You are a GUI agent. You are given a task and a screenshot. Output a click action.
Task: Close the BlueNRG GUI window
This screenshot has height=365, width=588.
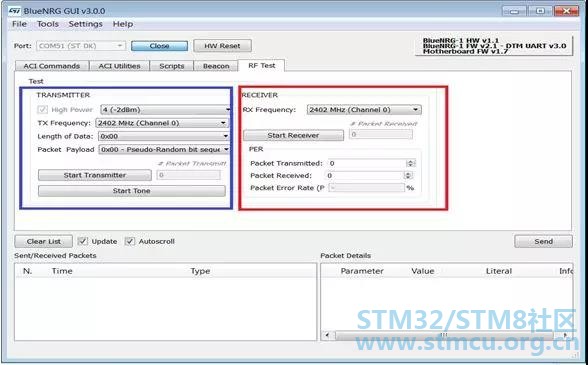[567, 11]
